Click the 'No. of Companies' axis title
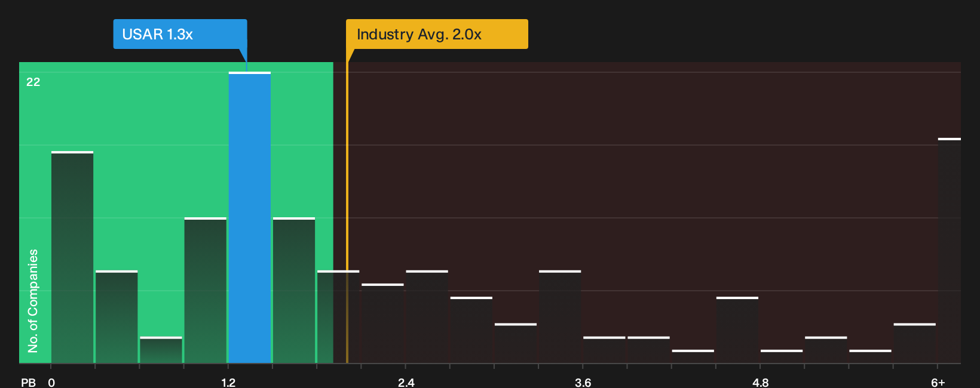The height and width of the screenshot is (388, 980). pyautogui.click(x=33, y=300)
